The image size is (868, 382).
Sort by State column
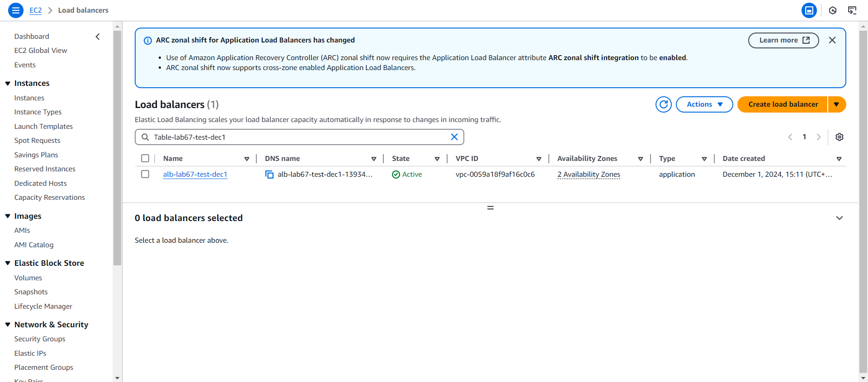tap(437, 159)
